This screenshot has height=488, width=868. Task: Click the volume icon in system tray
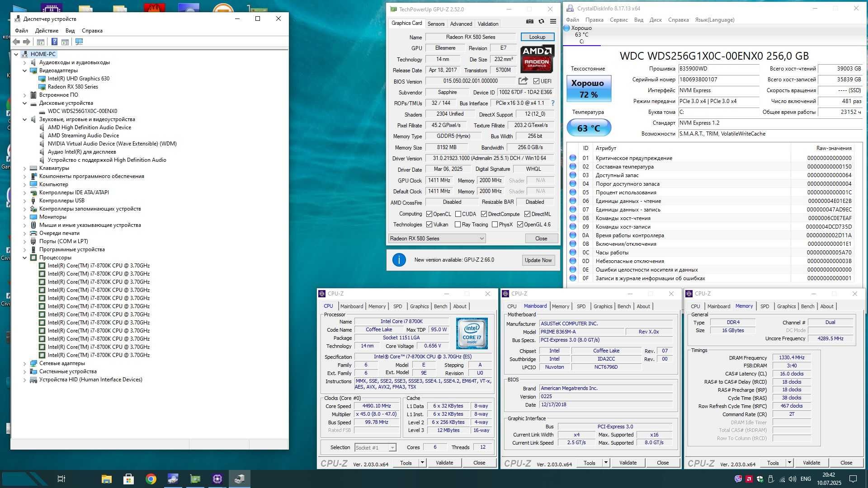[792, 479]
